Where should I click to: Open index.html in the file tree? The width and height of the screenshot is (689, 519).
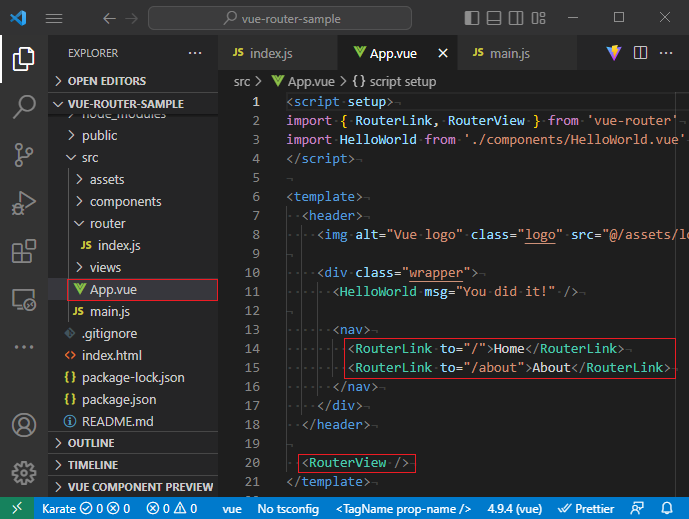click(x=133, y=356)
